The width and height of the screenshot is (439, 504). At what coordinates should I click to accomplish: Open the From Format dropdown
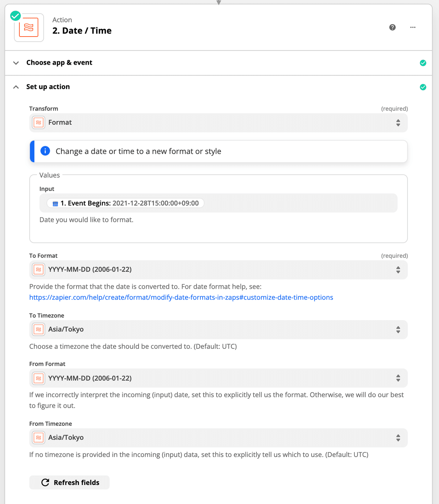[x=218, y=378]
